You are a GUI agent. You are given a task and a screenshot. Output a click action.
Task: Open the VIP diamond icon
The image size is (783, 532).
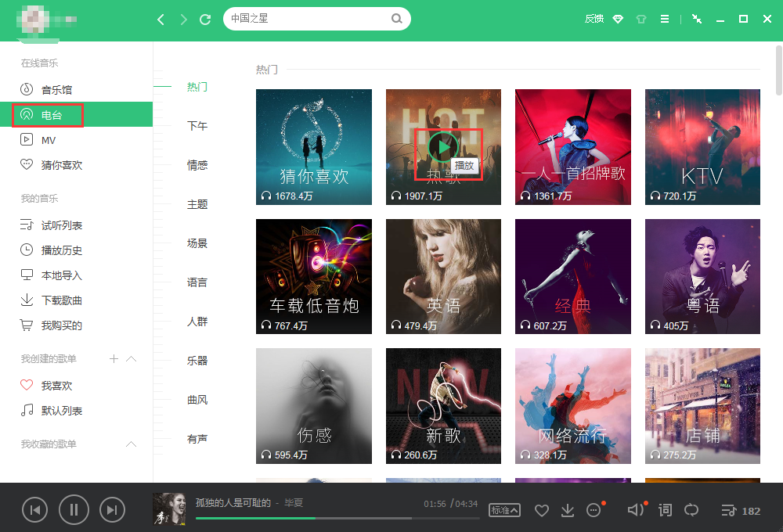[618, 19]
